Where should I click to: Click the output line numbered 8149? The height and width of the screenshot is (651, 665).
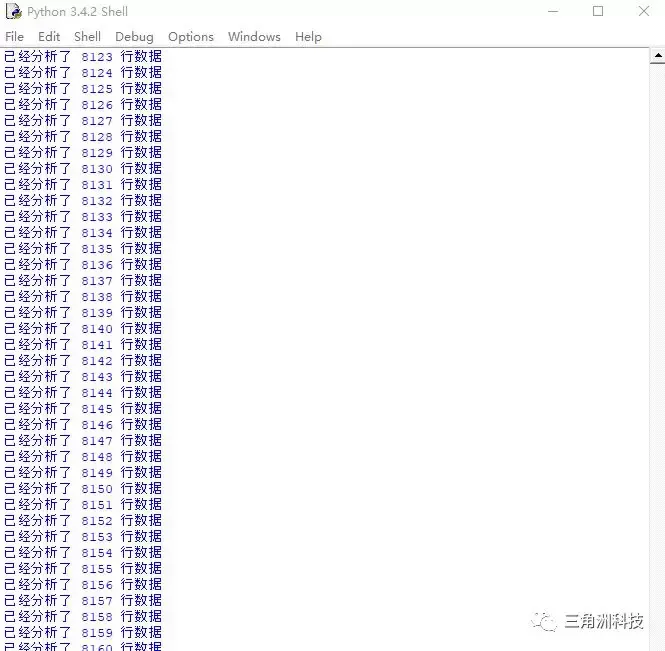point(83,472)
